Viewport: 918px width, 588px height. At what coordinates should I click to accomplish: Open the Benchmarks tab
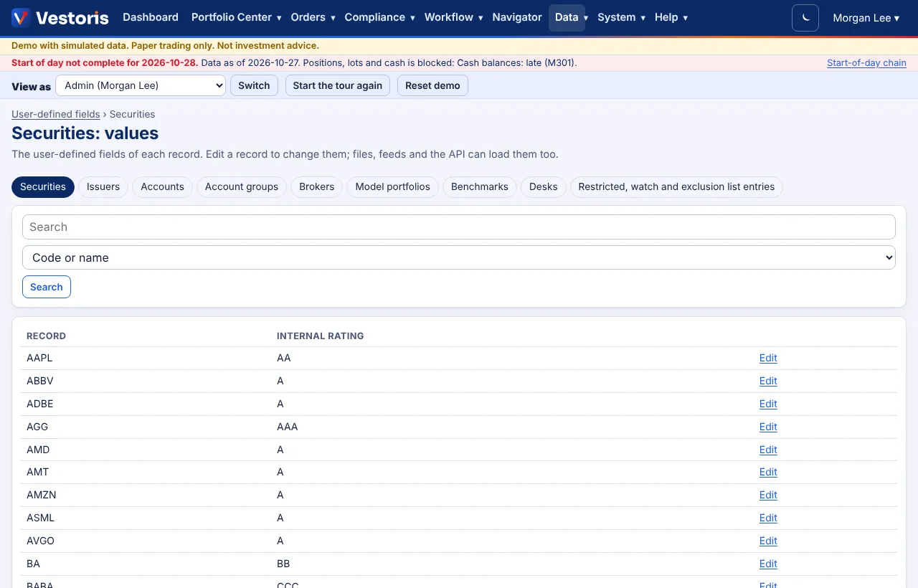480,186
